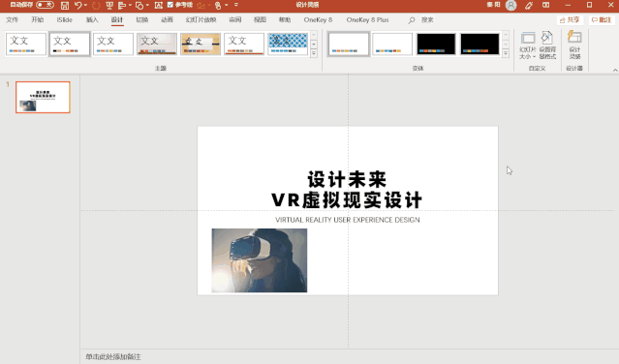This screenshot has height=364, width=619.
Task: Select slide 1 thumbnail in the panel
Action: point(43,97)
